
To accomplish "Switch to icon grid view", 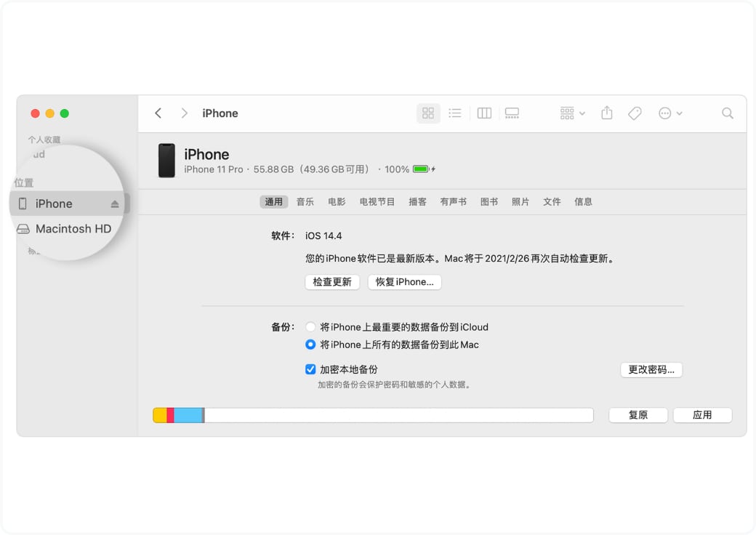I will coord(428,113).
